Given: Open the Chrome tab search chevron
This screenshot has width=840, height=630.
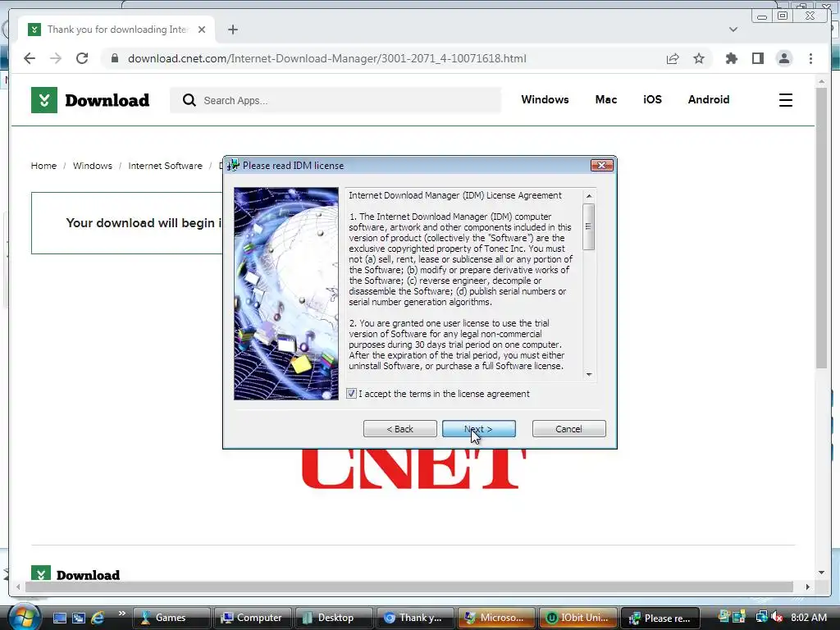Looking at the screenshot, I should [733, 30].
